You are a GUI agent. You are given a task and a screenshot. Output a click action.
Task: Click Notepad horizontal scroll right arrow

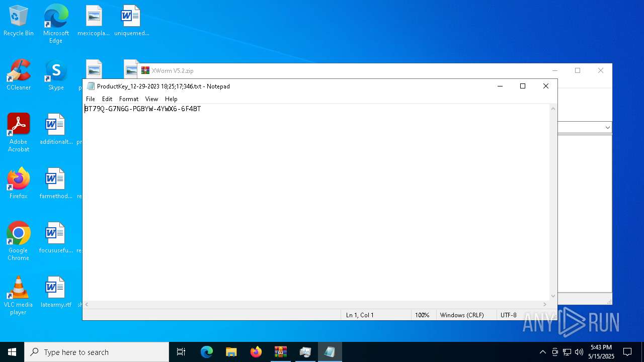[x=544, y=304]
